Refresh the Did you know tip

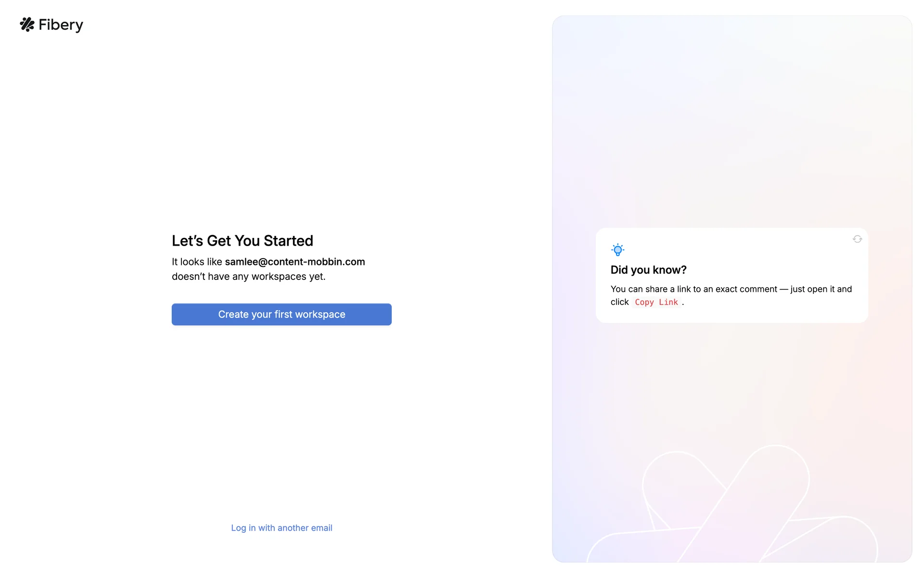pos(857,239)
